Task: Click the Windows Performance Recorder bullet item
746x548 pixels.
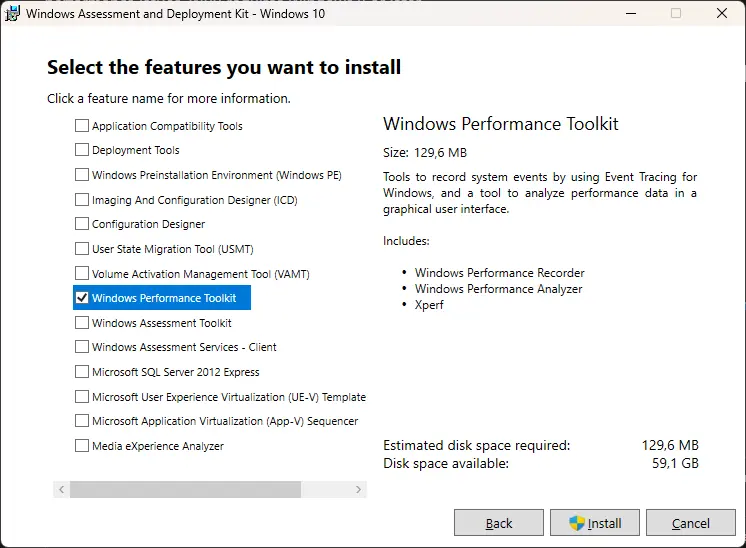Action: 500,273
